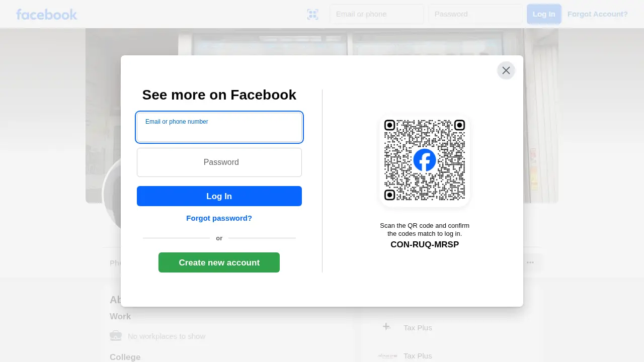Open the first Tax Plus link
Image resolution: width=644 pixels, height=362 pixels.
point(418,328)
